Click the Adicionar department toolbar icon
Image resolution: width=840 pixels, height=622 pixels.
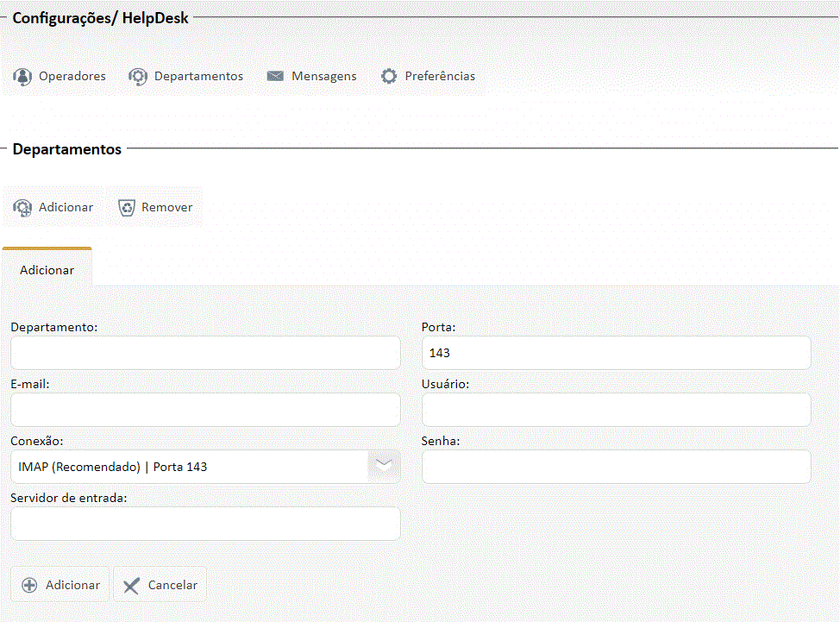[22, 208]
